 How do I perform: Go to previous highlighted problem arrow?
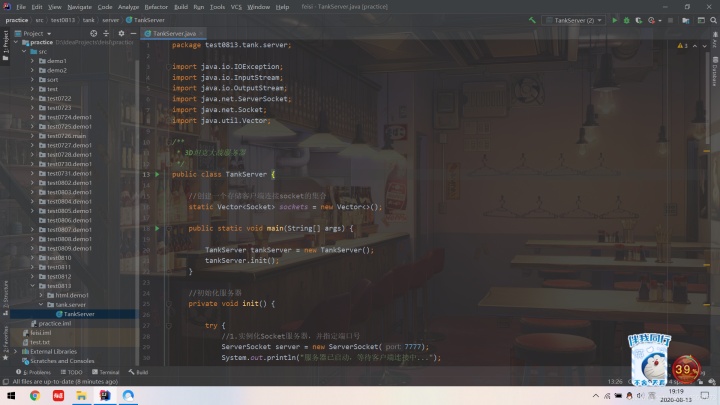pyautogui.click(x=695, y=46)
